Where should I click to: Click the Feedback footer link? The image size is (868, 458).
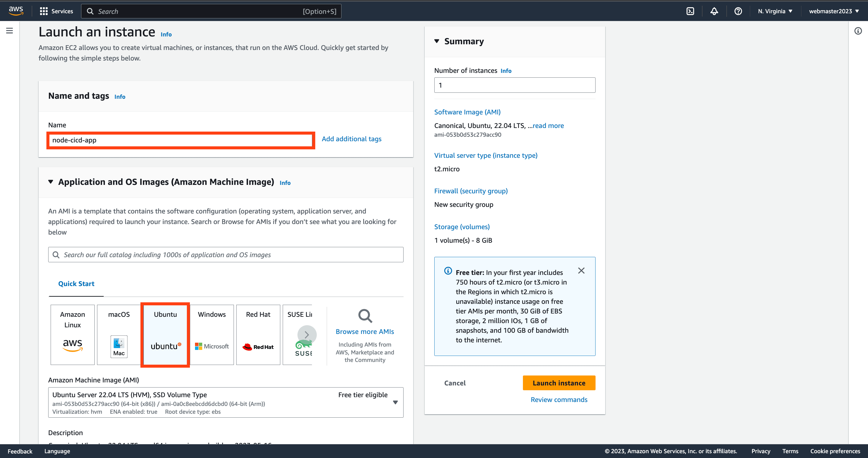[x=20, y=451]
